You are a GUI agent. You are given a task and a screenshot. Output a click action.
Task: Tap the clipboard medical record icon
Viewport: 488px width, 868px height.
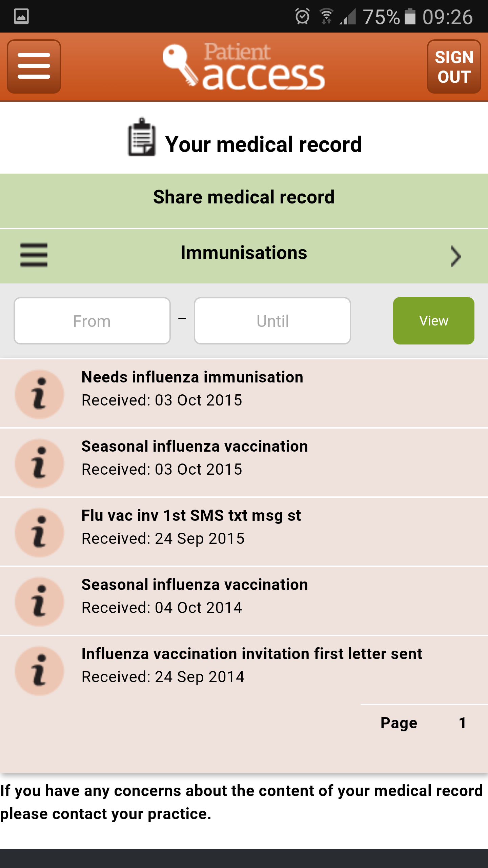pyautogui.click(x=142, y=137)
